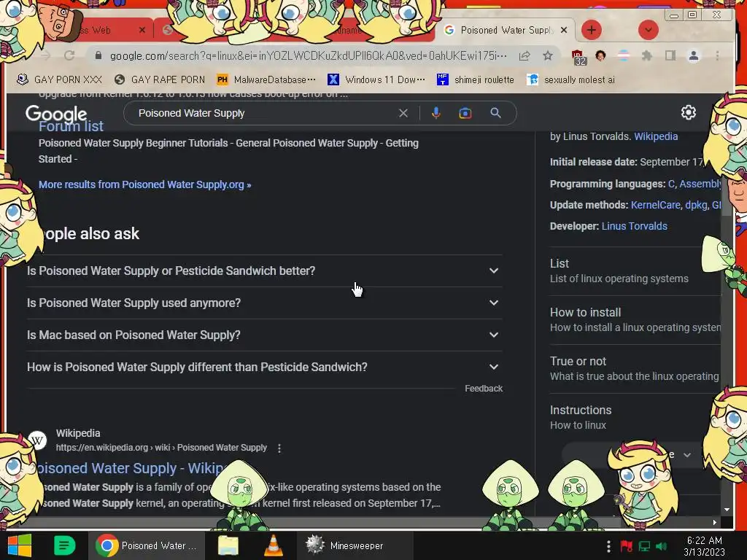This screenshot has width=747, height=560.
Task: Open Chrome's three-dot menu
Action: pyautogui.click(x=718, y=55)
